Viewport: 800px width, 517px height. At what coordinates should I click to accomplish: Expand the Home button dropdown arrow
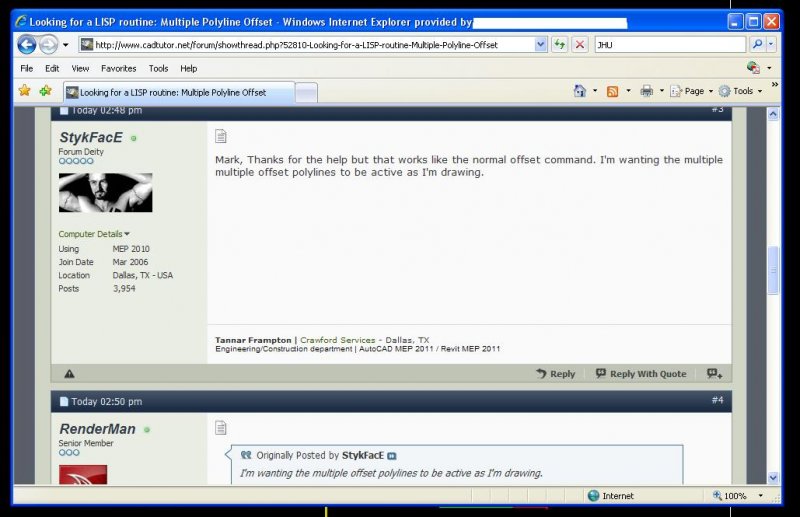click(595, 91)
